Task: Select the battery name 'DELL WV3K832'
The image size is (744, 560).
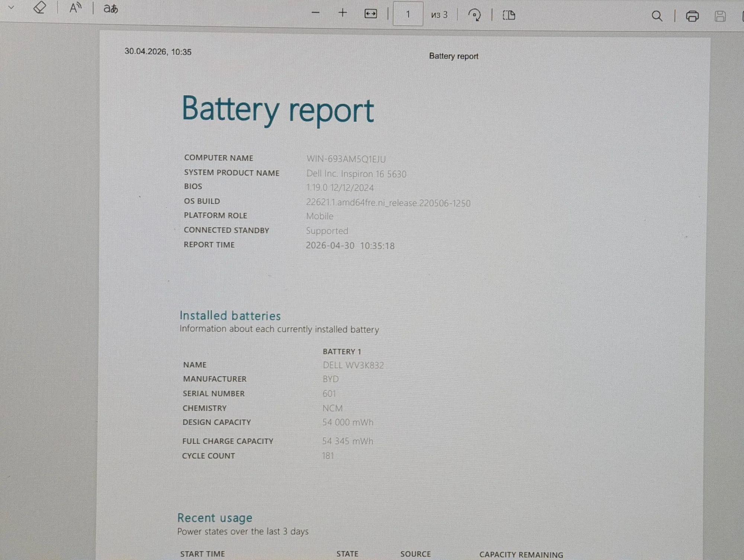Action: click(353, 365)
